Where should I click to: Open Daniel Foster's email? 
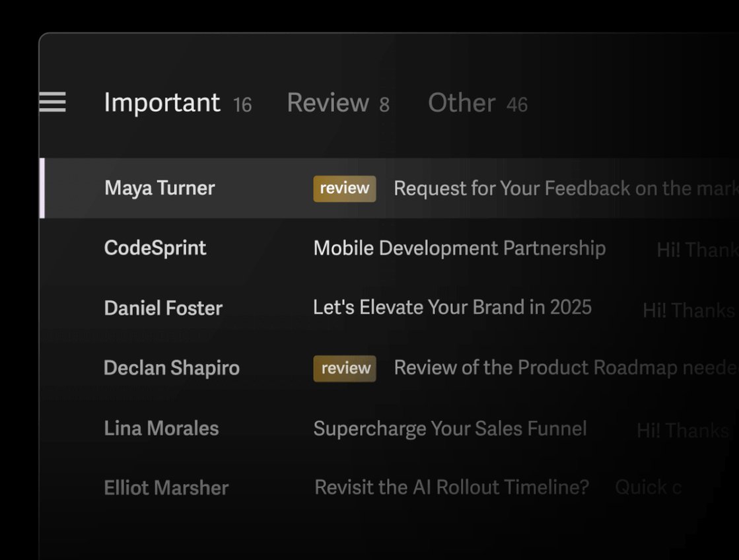point(389,308)
